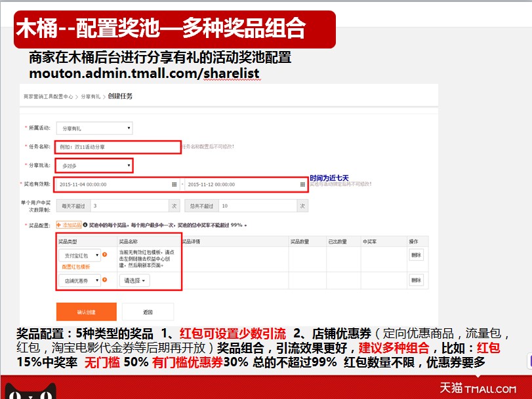Click start date field 2015-11-04 00:00:00
The image size is (532, 399).
pyautogui.click(x=117, y=184)
